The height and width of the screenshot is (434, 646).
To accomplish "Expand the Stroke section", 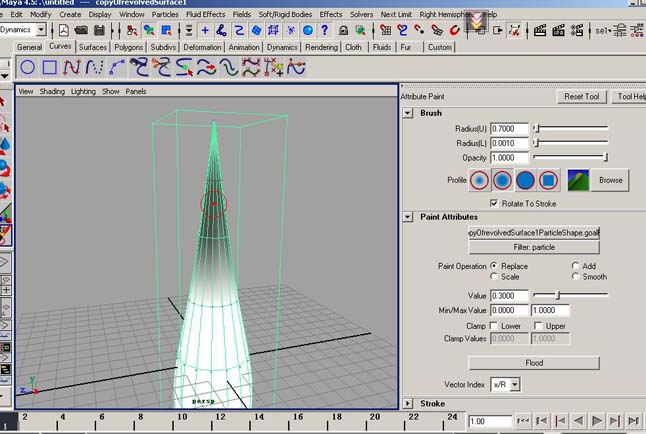I will 407,404.
